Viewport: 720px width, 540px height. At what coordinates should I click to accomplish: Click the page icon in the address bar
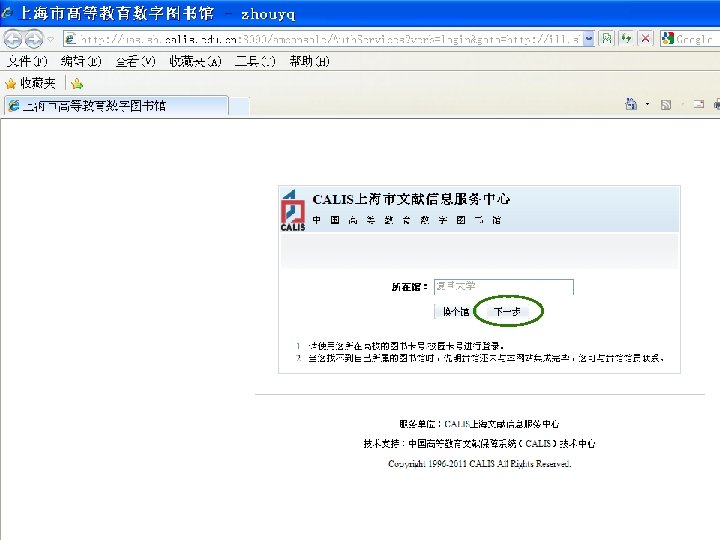point(70,39)
